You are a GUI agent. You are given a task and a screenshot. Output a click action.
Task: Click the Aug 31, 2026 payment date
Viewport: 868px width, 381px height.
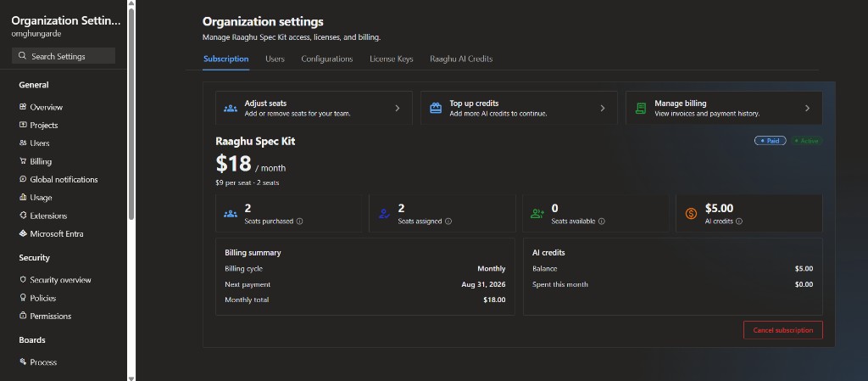(x=483, y=284)
